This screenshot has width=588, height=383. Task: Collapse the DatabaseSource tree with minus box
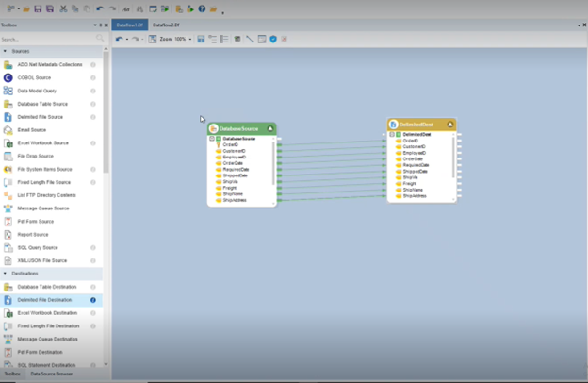[x=212, y=139]
